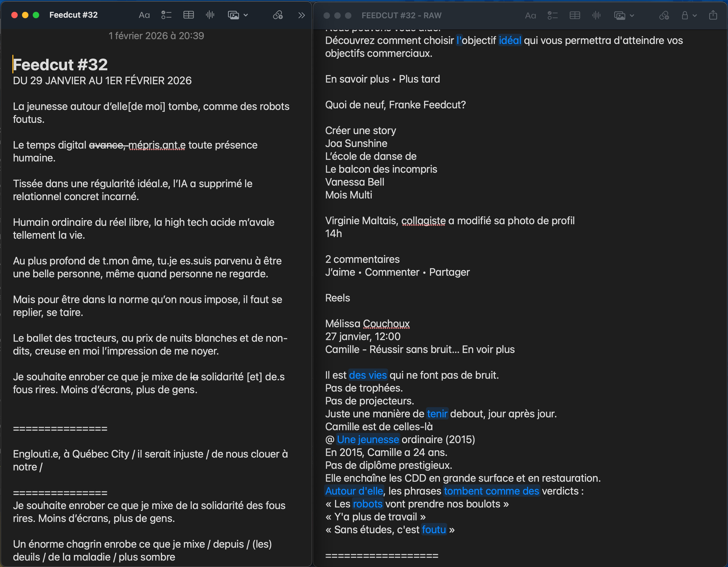The image size is (728, 567).
Task: Share the FEEDCUT #32 - RAW note
Action: point(713,15)
